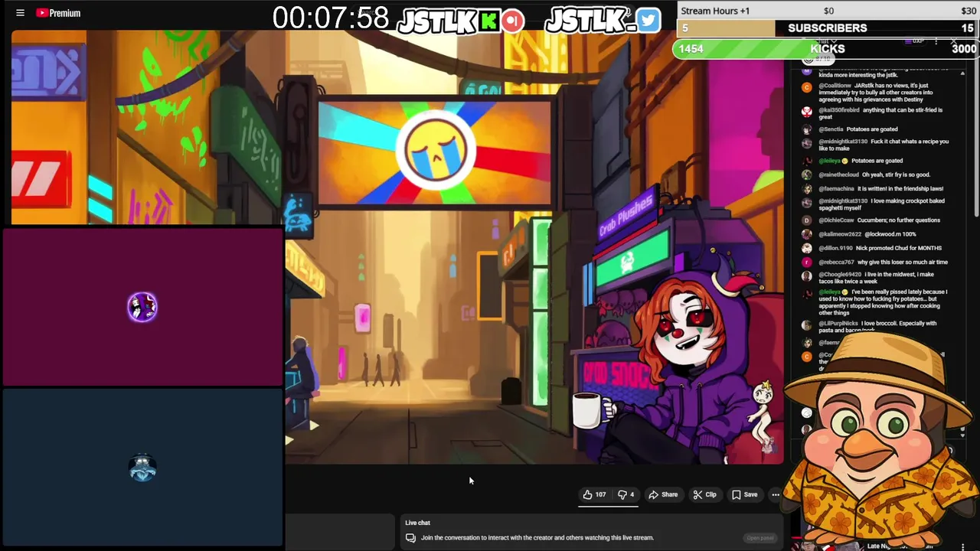Click the penguin avatar with straw hat
This screenshot has height=551, width=980.
point(880,440)
